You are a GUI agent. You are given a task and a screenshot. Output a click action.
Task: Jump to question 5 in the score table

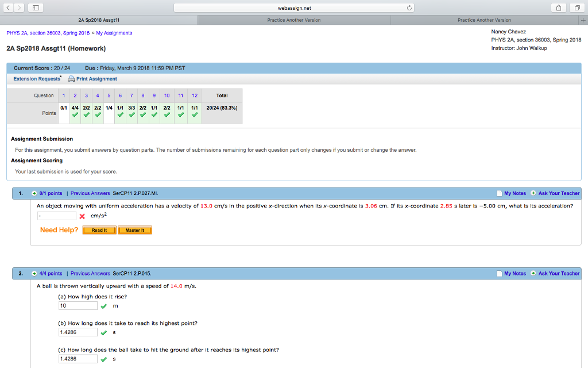[109, 96]
